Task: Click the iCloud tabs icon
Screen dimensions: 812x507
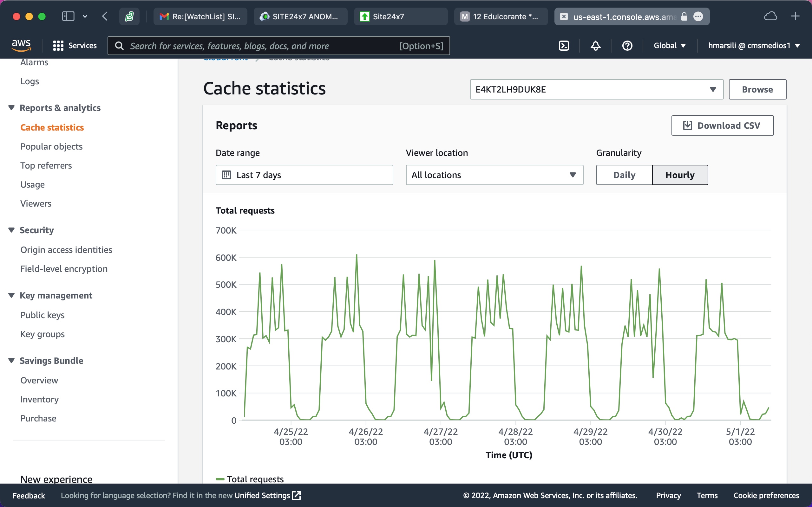Action: click(770, 16)
